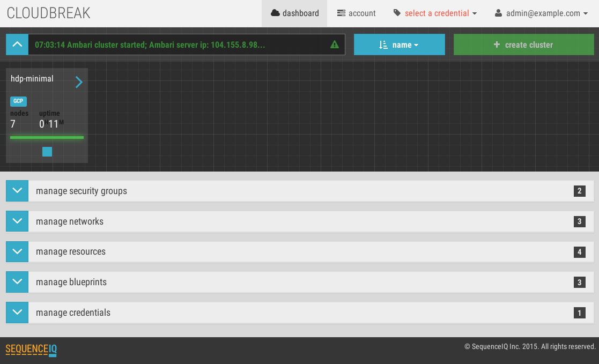
Task: Open the admin@example.com user menu
Action: click(541, 13)
